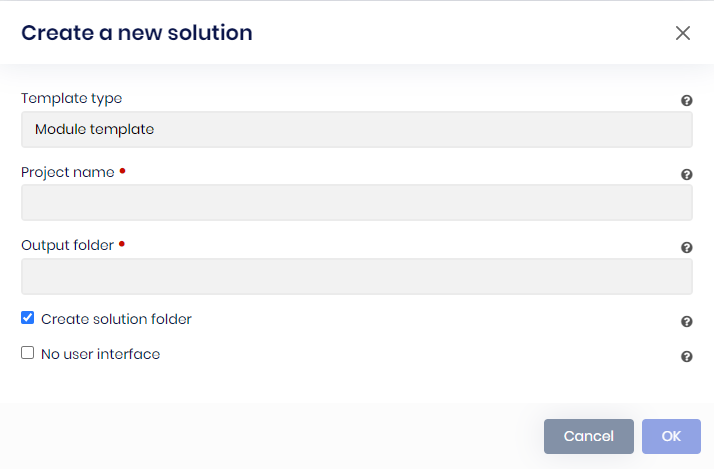Enable the No user interface checkbox
The image size is (714, 469).
coord(28,353)
